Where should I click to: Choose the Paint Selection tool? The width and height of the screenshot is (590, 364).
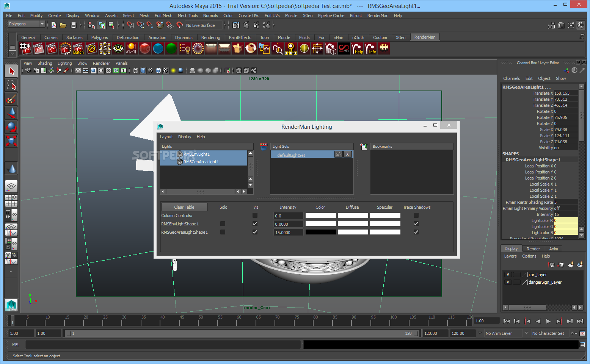11,99
